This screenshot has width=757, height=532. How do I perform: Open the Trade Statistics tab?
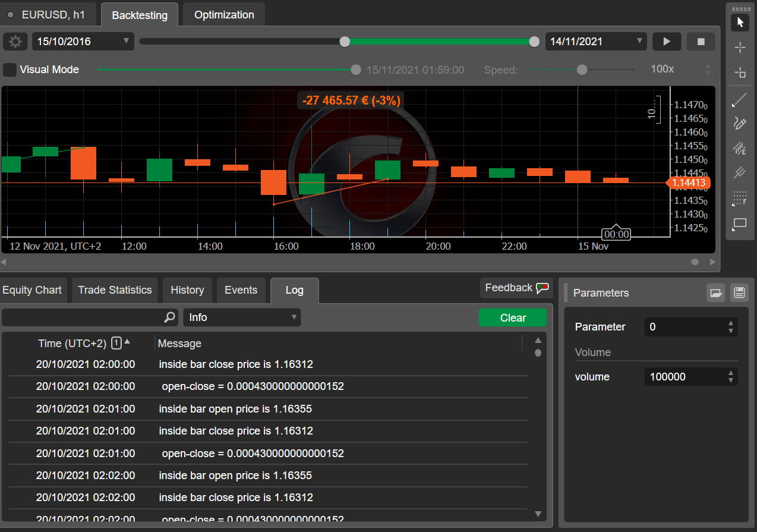(x=115, y=290)
